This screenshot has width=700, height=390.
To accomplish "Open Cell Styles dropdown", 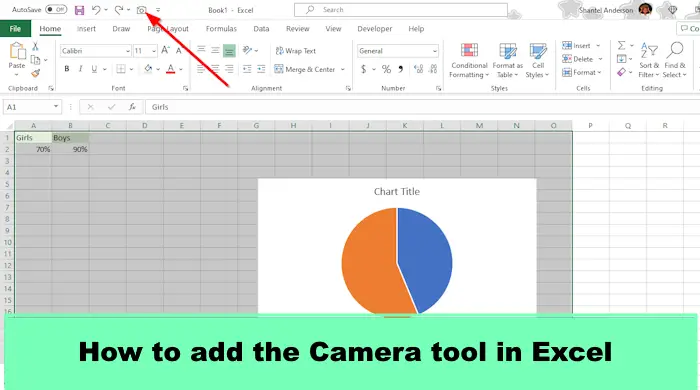I will click(x=538, y=61).
